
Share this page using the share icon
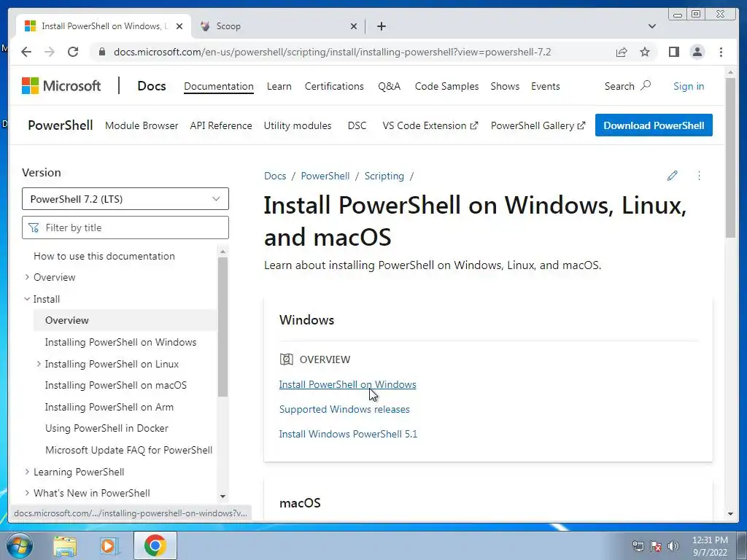[x=622, y=52]
